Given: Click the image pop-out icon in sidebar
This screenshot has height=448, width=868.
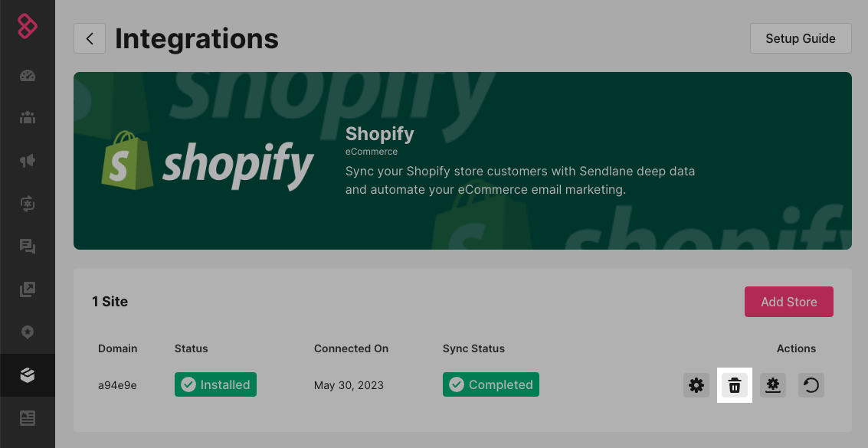Looking at the screenshot, I should tap(28, 289).
